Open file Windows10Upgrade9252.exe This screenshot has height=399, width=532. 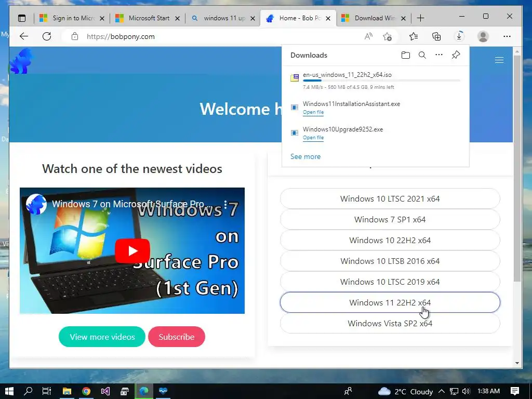313,138
